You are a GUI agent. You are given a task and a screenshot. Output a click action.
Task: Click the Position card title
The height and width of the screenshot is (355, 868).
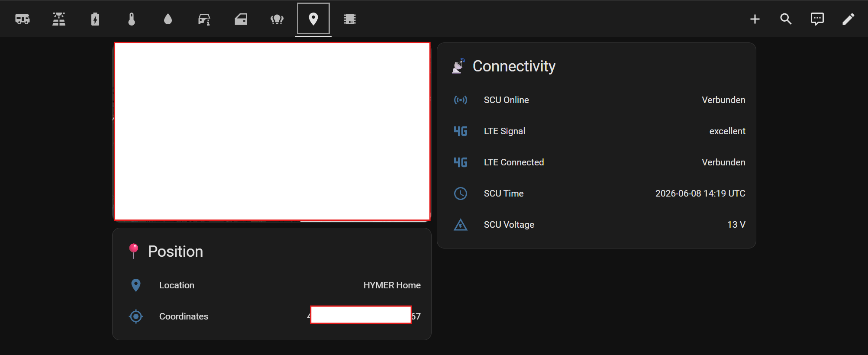[175, 252]
